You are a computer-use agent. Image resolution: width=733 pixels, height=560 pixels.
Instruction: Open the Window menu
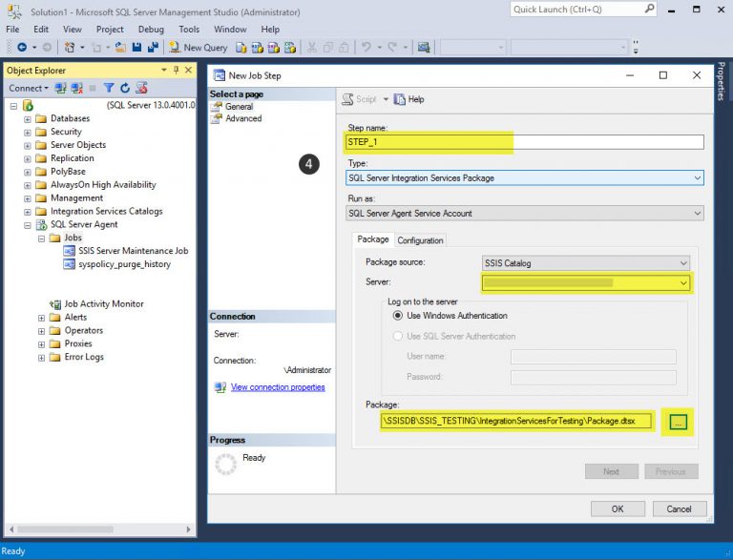tap(230, 29)
